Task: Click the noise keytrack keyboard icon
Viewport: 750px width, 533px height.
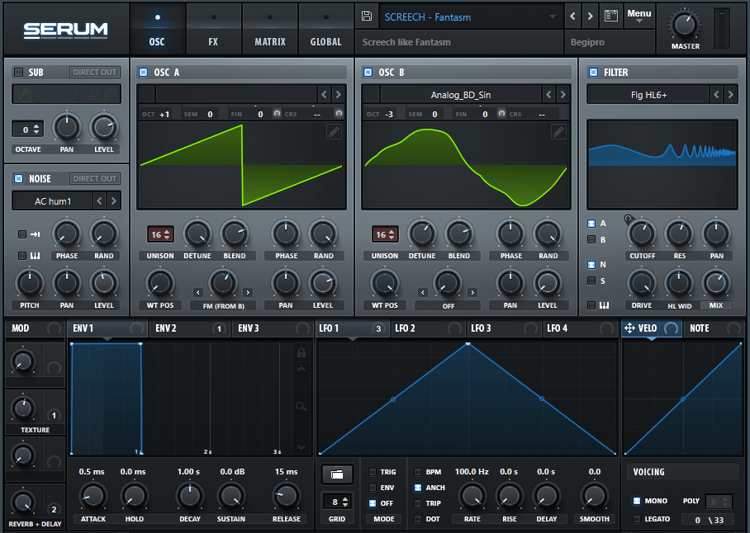Action: click(x=35, y=256)
